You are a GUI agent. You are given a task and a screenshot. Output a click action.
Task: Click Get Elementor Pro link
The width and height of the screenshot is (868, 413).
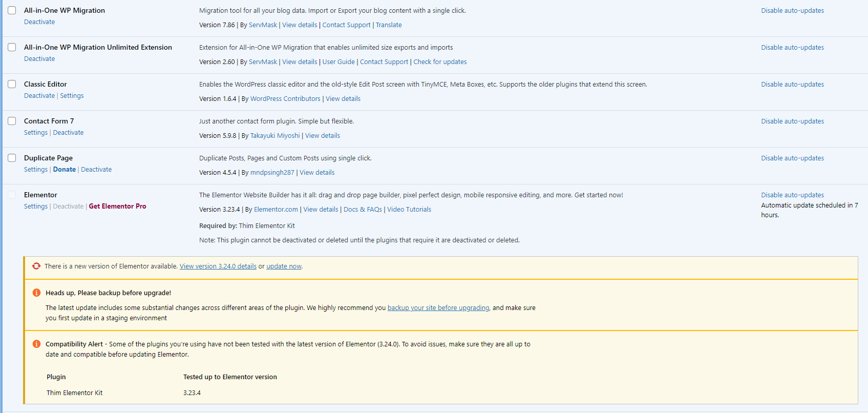[118, 206]
